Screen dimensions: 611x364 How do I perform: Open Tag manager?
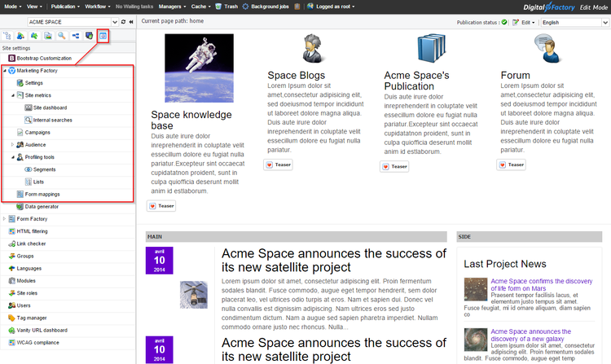point(32,318)
